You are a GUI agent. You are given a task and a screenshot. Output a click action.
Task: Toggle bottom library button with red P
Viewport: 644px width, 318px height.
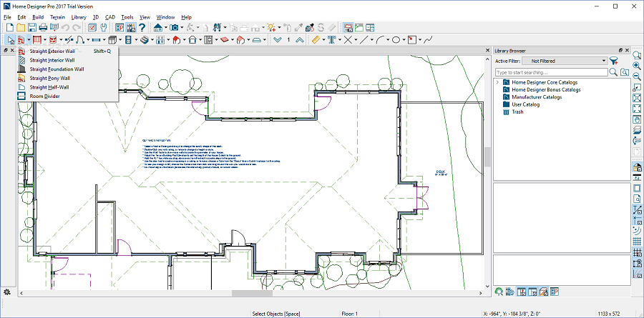tap(554, 292)
